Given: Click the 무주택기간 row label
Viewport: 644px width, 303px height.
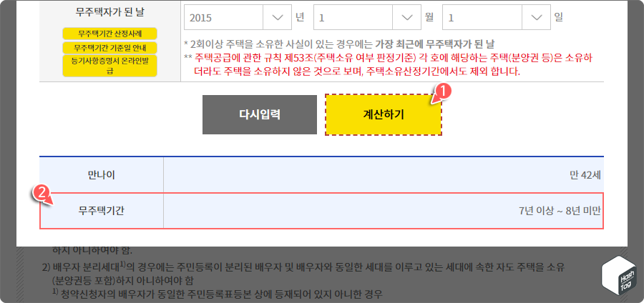Looking at the screenshot, I should 102,211.
